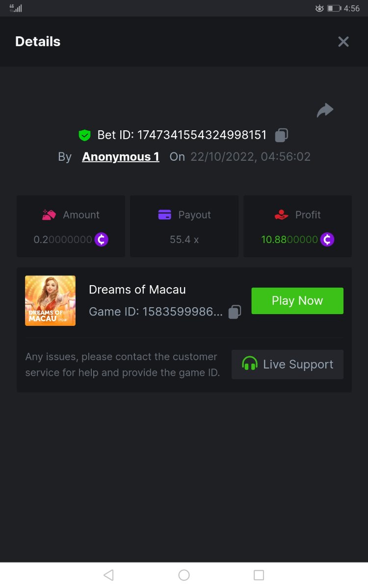Copy the Game ID number
Image resolution: width=368 pixels, height=588 pixels.
point(235,312)
